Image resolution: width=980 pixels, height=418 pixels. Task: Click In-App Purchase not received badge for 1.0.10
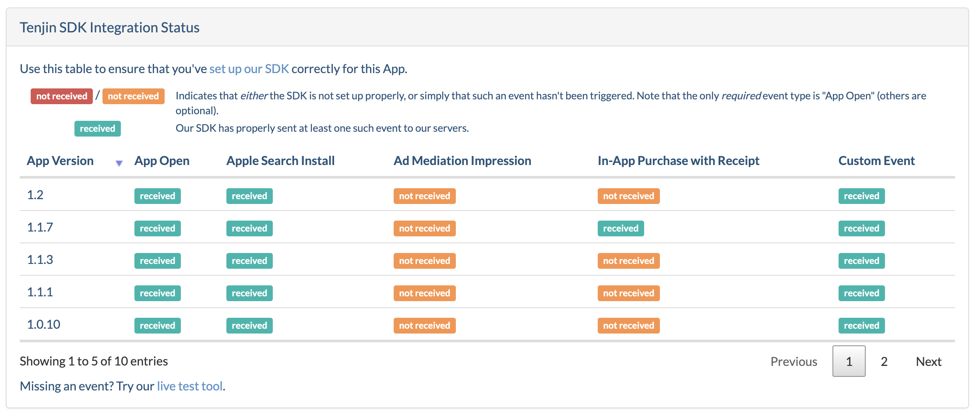pos(629,326)
